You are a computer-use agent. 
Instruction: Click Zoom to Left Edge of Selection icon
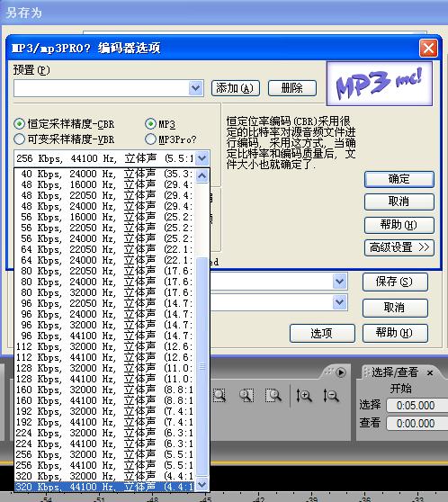coord(246,396)
